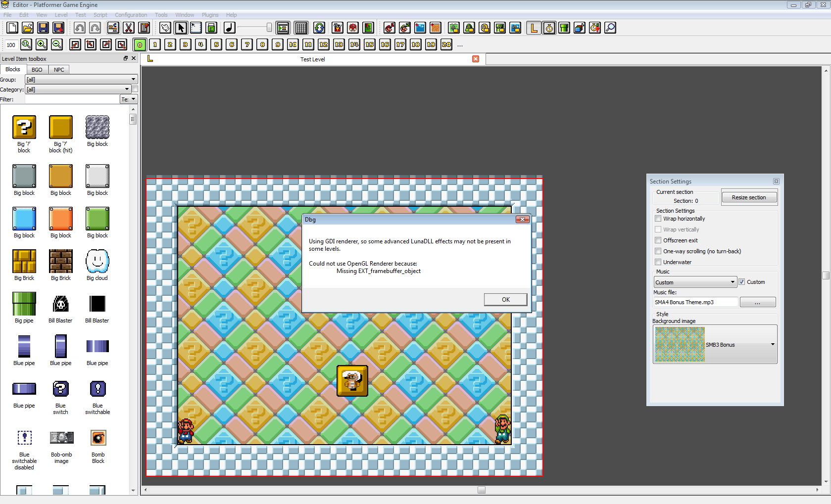This screenshot has width=831, height=504.
Task: Select the green section 0 button
Action: click(140, 45)
